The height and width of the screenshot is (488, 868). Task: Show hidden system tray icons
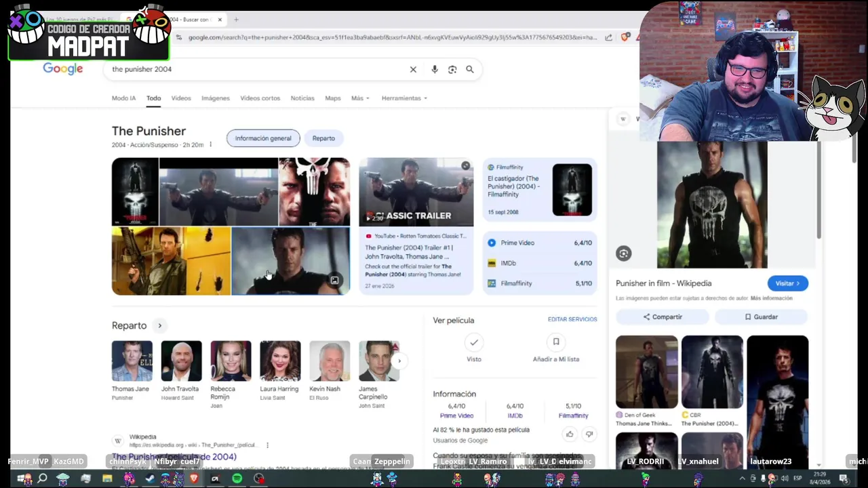click(742, 479)
